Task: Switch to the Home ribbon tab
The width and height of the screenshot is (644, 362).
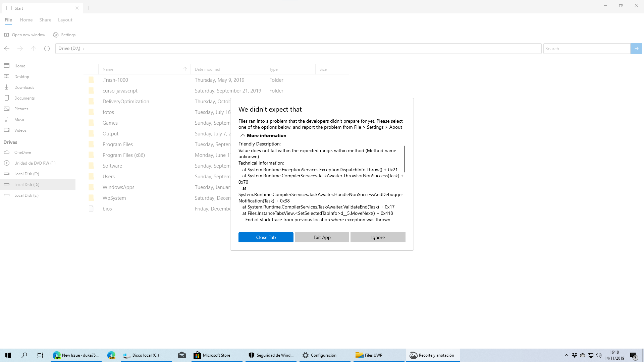Action: 26,20
